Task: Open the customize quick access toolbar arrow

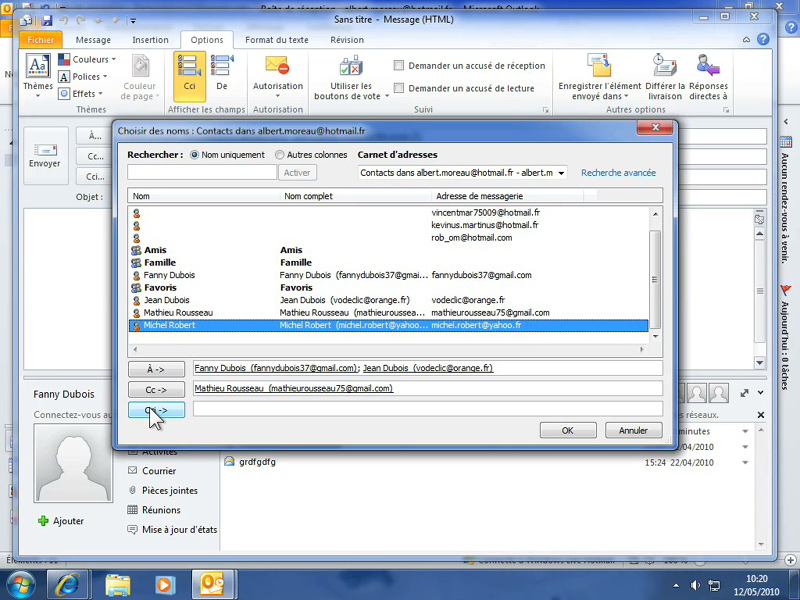Action: [x=133, y=21]
